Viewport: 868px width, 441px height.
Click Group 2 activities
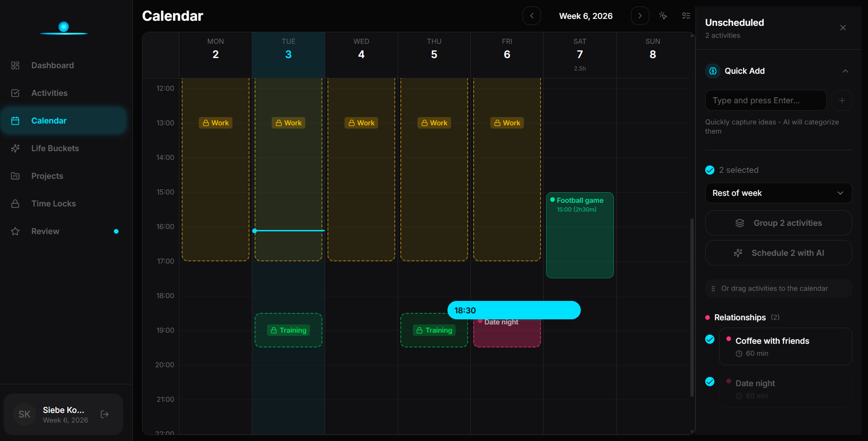778,223
